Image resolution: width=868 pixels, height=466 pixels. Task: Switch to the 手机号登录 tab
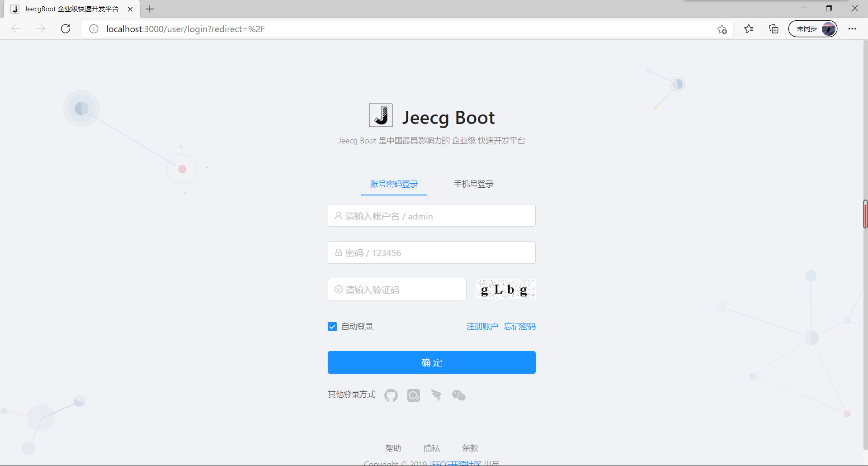[473, 184]
